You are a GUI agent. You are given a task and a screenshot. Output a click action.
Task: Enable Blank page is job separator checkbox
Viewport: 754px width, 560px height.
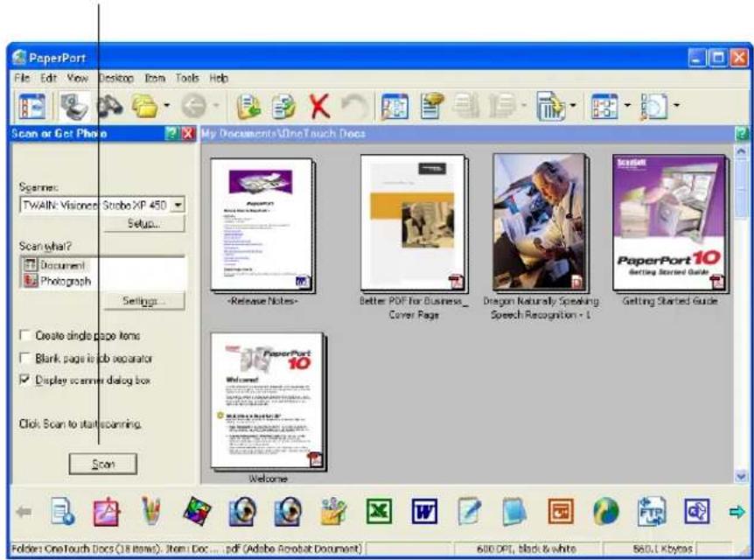pyautogui.click(x=25, y=358)
